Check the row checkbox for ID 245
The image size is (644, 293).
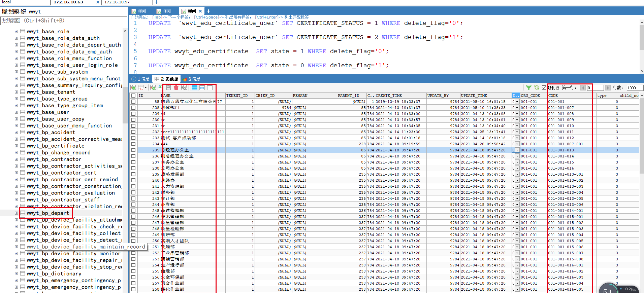click(133, 211)
